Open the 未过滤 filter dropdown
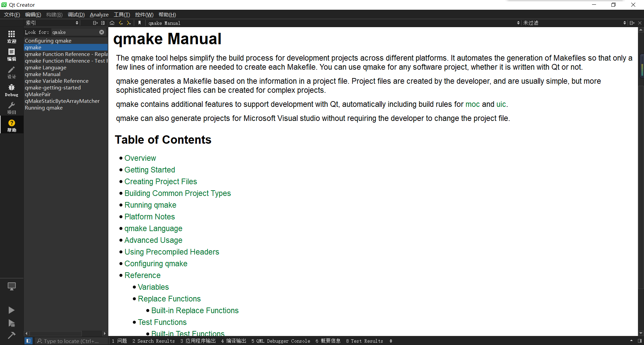 [x=574, y=23]
